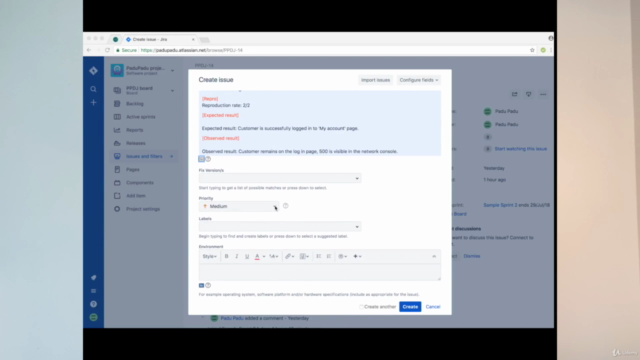Image resolution: width=640 pixels, height=360 pixels.
Task: Pick the red text color swatch
Action: (257, 256)
